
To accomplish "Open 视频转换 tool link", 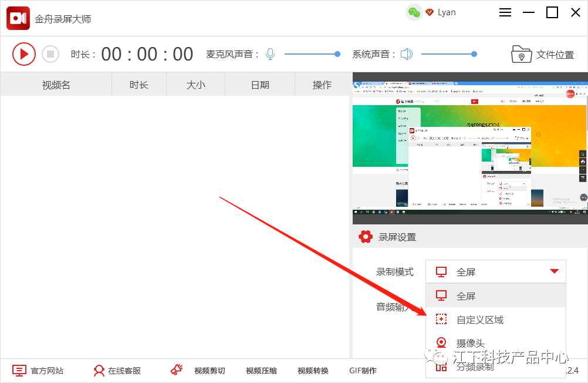I will pos(313,371).
